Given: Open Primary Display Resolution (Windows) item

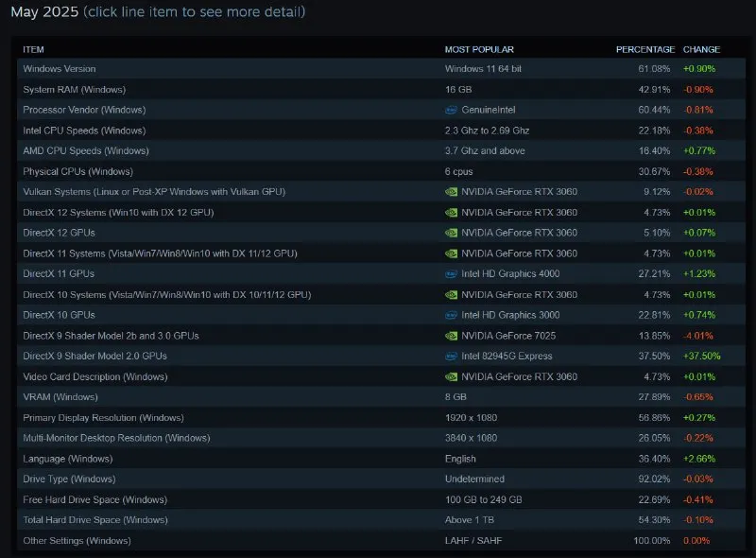Looking at the screenshot, I should (x=381, y=417).
